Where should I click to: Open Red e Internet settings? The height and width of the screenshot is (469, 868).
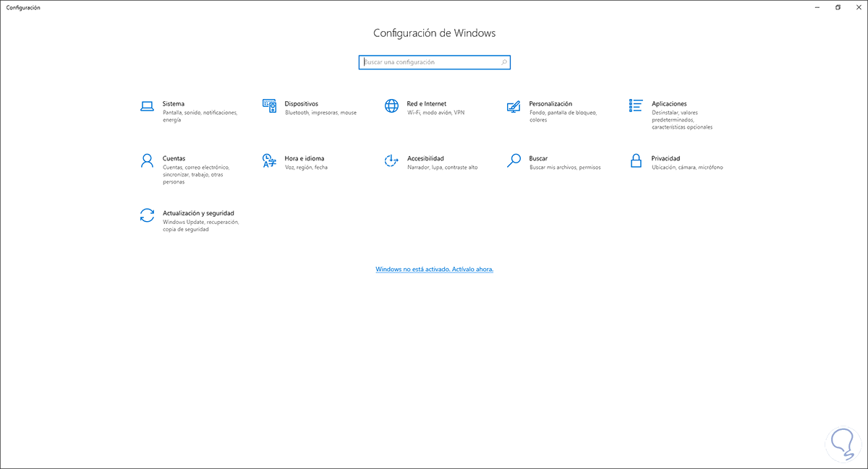click(x=391, y=106)
